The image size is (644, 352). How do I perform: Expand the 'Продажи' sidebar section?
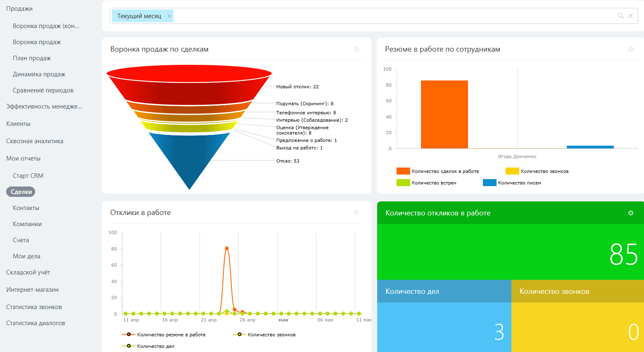[x=19, y=9]
